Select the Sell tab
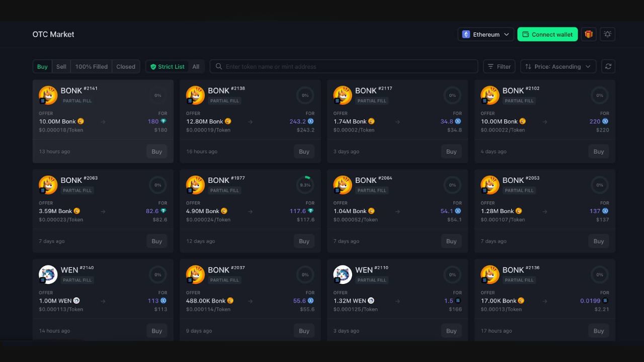Viewport: 644px width, 362px height. [x=61, y=66]
